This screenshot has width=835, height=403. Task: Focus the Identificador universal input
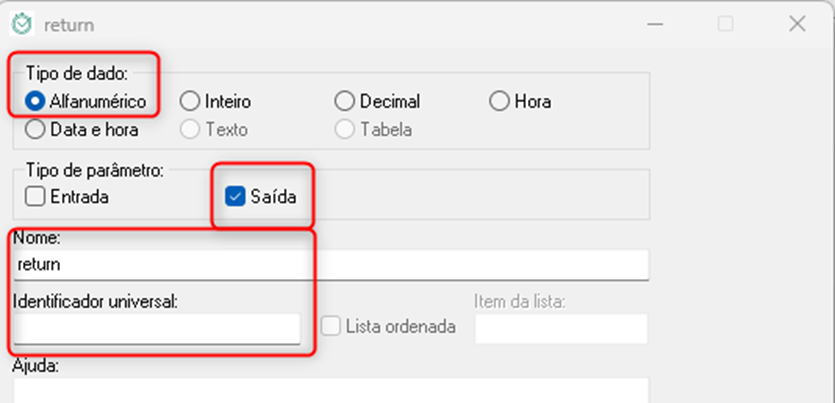[157, 328]
